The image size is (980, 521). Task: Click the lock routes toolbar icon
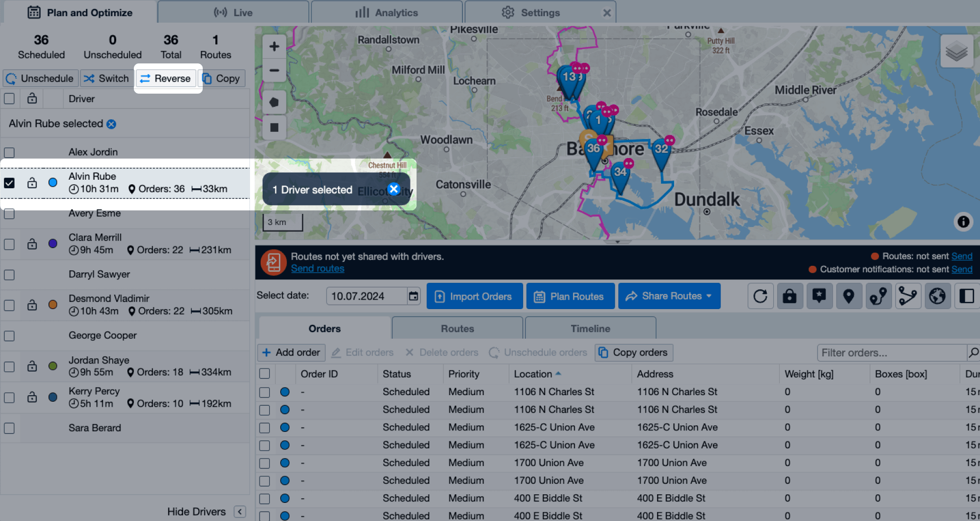[789, 296]
